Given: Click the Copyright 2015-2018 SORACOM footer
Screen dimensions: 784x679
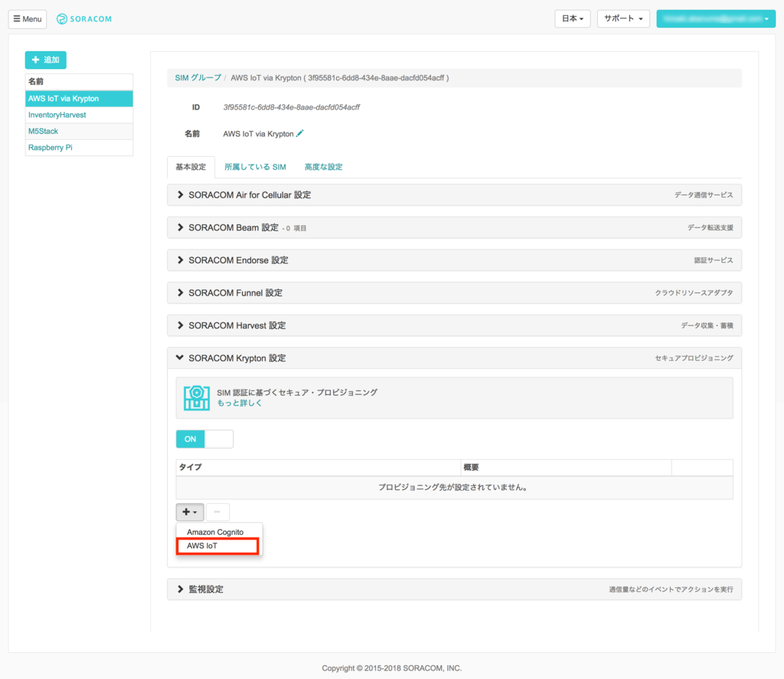Looking at the screenshot, I should pos(391,668).
